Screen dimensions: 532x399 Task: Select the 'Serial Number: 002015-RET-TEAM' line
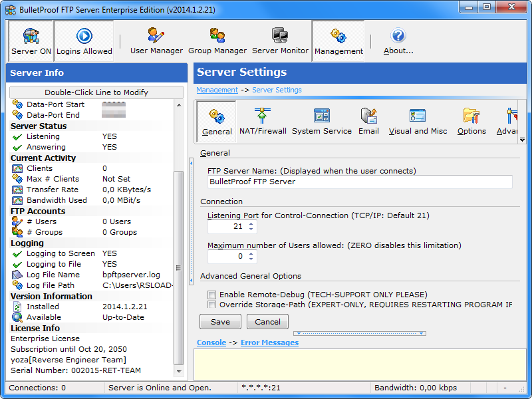pyautogui.click(x=76, y=370)
